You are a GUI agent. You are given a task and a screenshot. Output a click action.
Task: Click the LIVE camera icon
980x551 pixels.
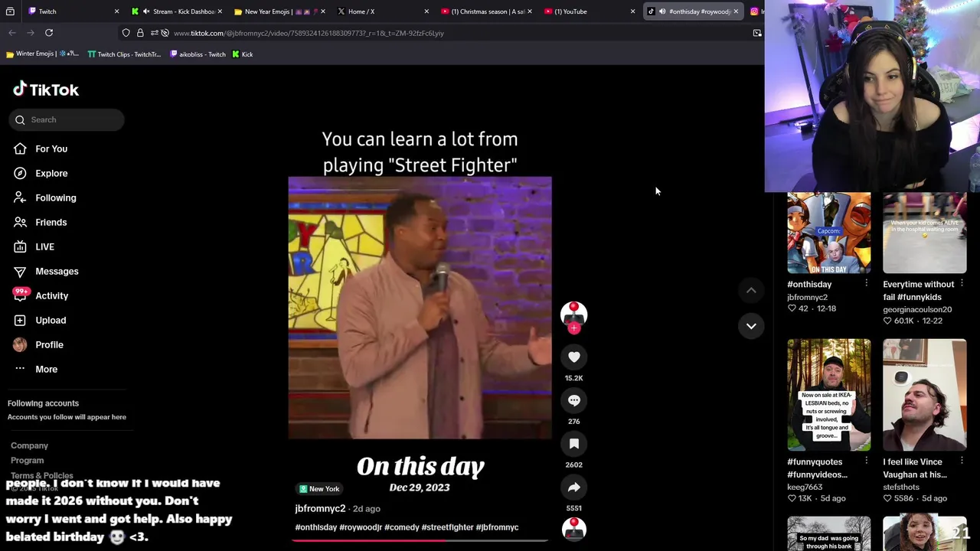coord(20,246)
